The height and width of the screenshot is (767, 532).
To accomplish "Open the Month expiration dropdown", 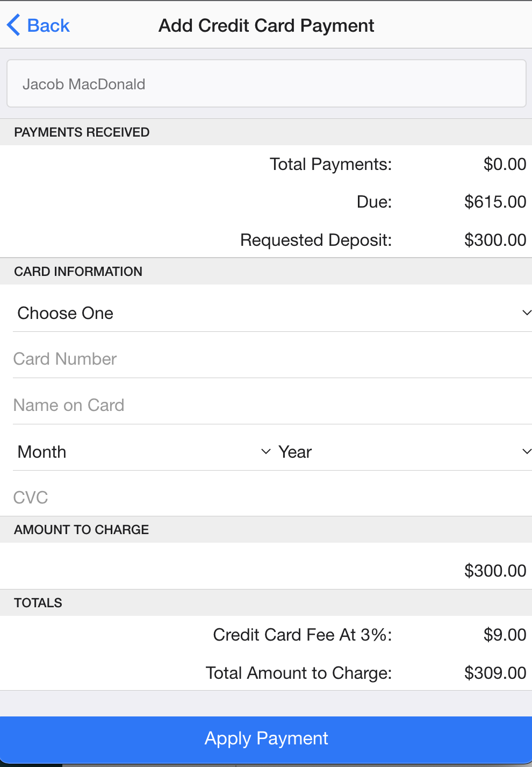I will (x=143, y=452).
